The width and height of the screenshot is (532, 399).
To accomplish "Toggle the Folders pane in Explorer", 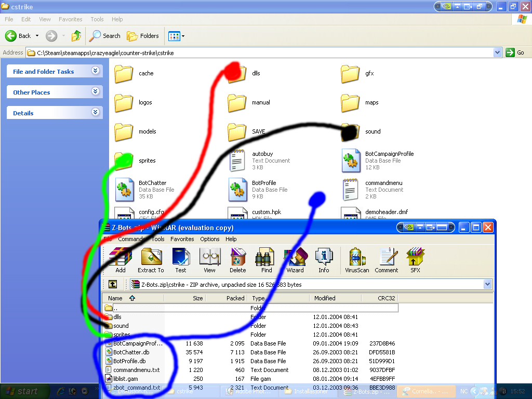I will [142, 36].
